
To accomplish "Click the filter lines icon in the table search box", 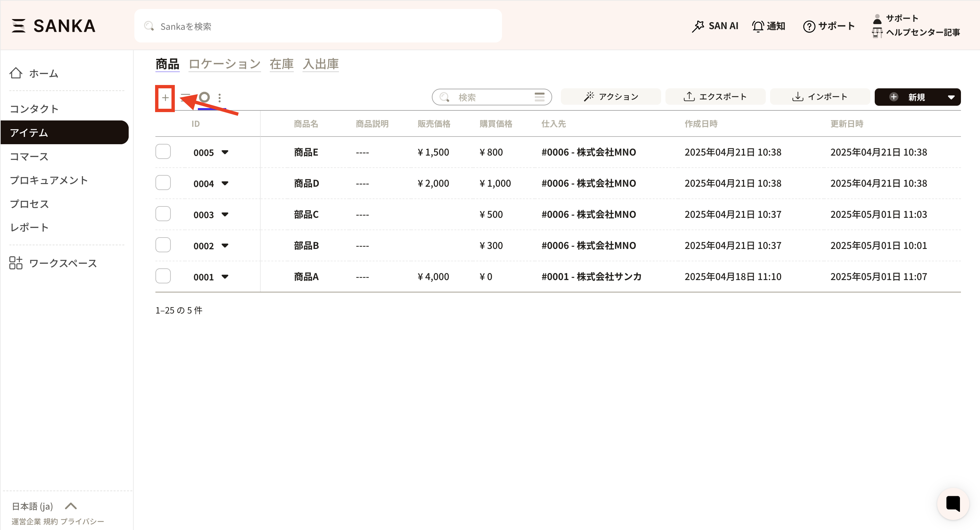I will [539, 97].
